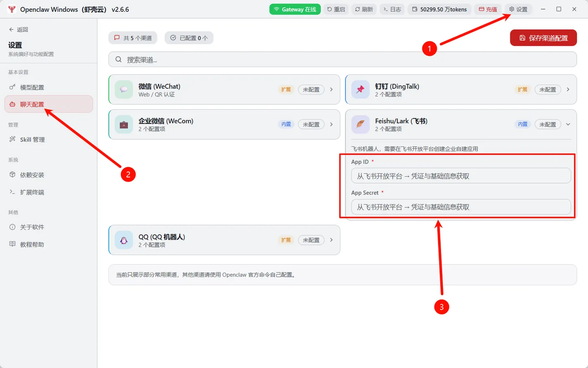Viewport: 588px width, 368px height.
Task: Open 关于软件 in the sidebar
Action: tap(49, 227)
